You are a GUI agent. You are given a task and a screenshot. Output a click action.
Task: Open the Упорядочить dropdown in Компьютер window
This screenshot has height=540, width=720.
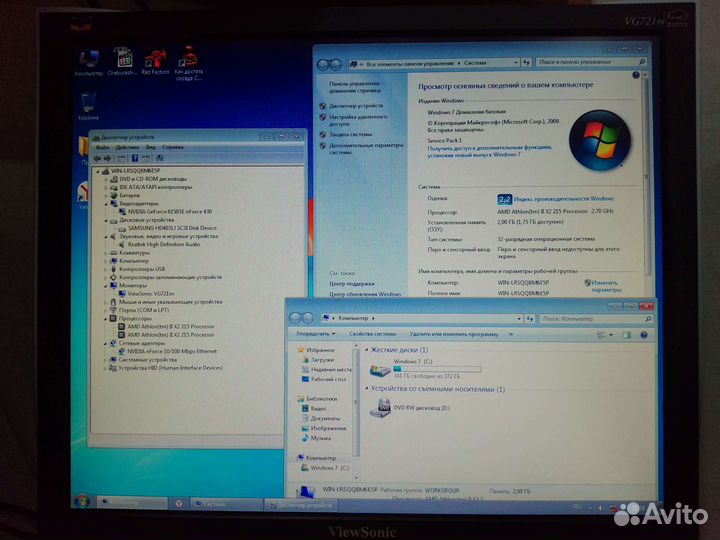pos(315,334)
